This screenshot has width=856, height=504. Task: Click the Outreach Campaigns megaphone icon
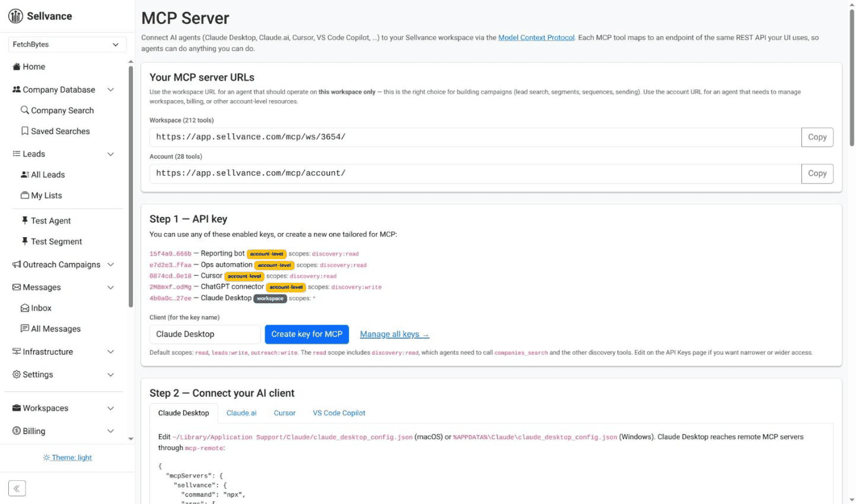pos(17,264)
